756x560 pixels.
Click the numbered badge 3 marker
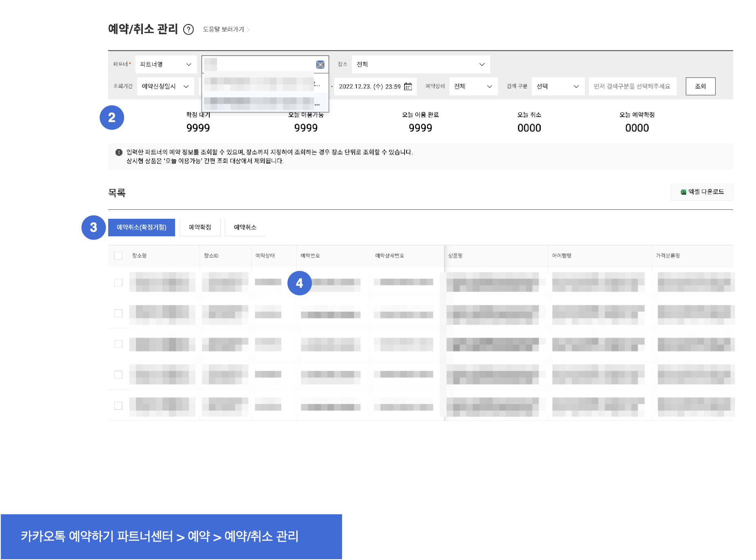point(93,227)
